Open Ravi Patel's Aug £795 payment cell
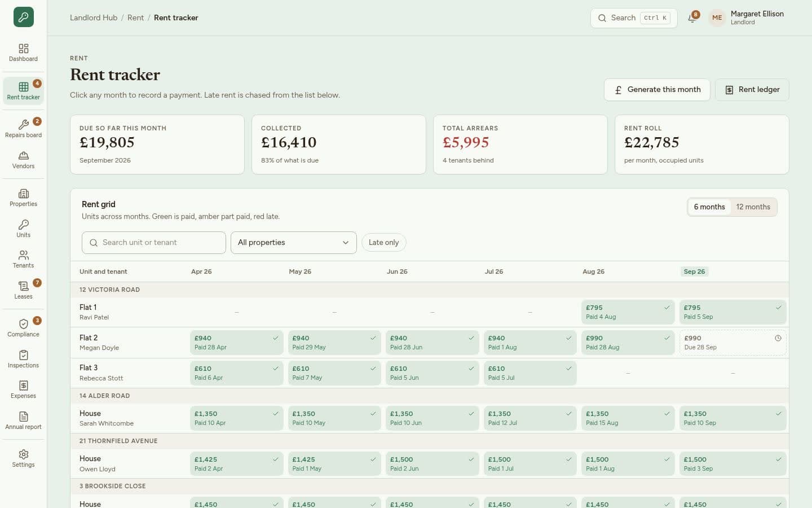 628,312
